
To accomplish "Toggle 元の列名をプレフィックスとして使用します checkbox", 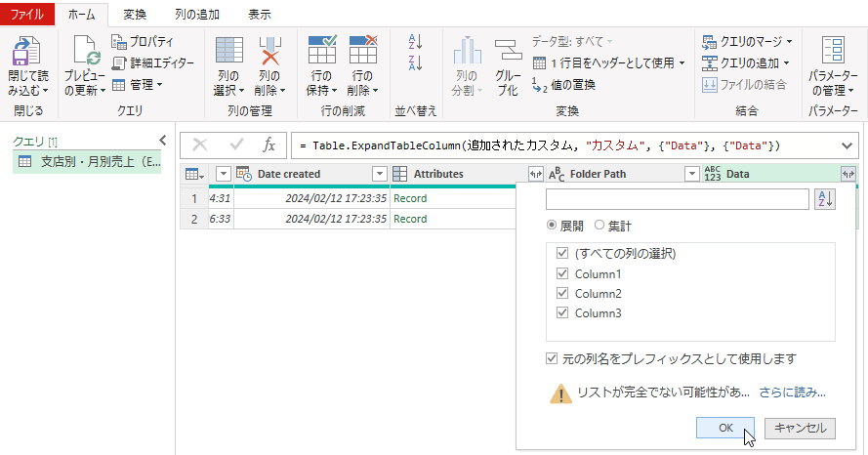I will (x=555, y=358).
